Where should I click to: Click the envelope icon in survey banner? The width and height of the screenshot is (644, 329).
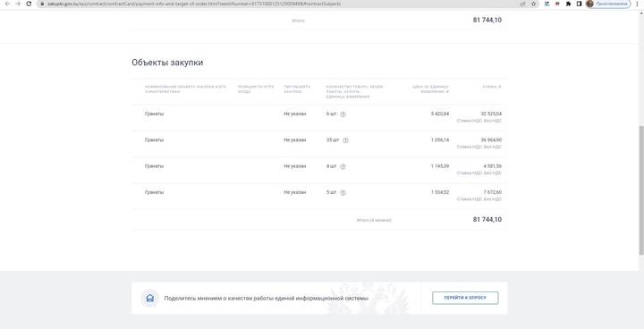[x=150, y=298]
